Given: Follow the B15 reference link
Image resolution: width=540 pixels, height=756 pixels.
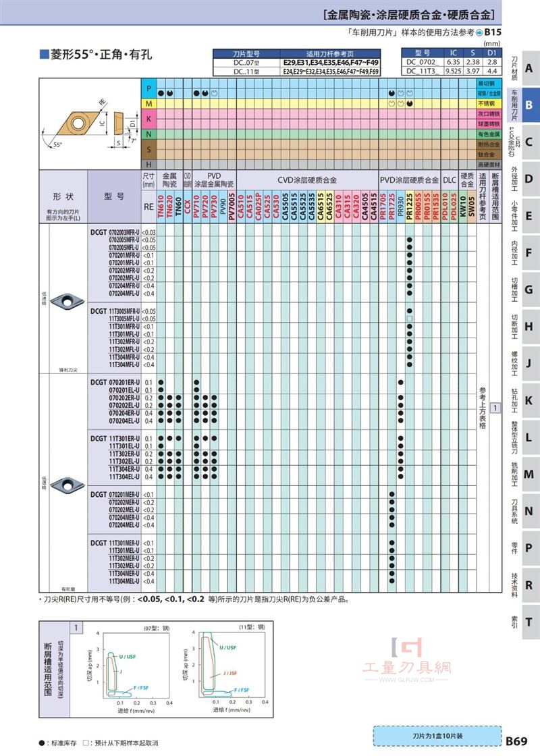Looking at the screenshot, I should (x=492, y=32).
